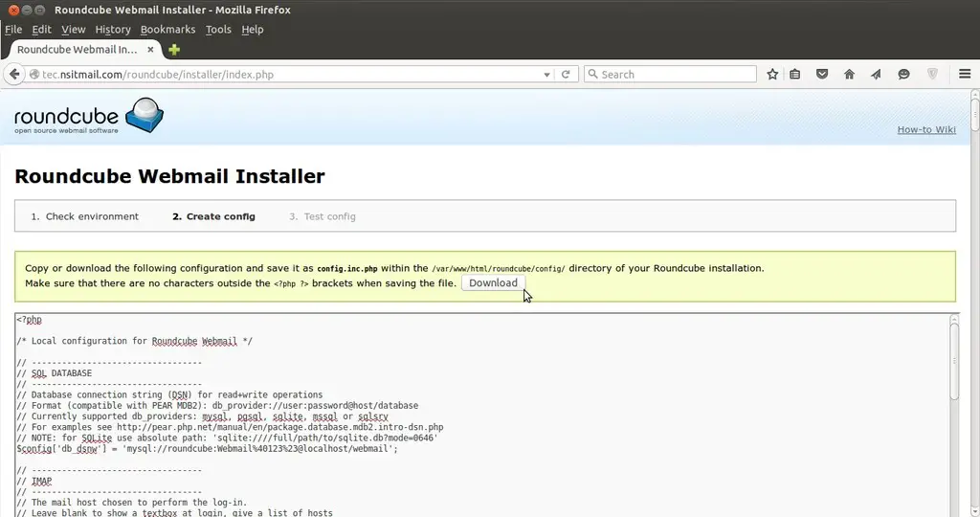Click the paper plane send icon
Screen dimensions: 980x517
coord(876,75)
